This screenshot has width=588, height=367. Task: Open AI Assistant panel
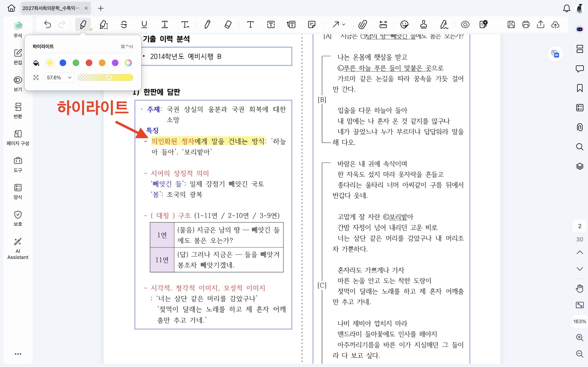[x=18, y=249]
